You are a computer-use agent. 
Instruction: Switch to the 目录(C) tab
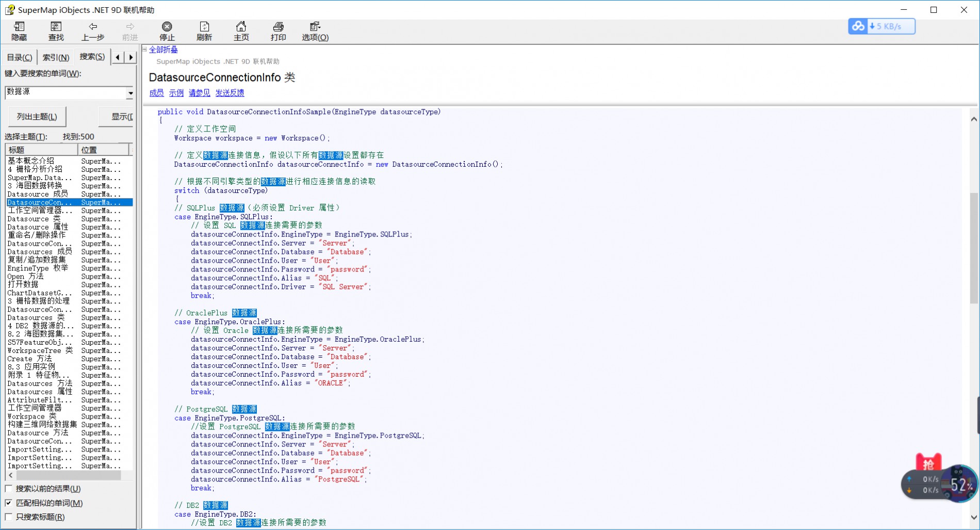coord(19,57)
